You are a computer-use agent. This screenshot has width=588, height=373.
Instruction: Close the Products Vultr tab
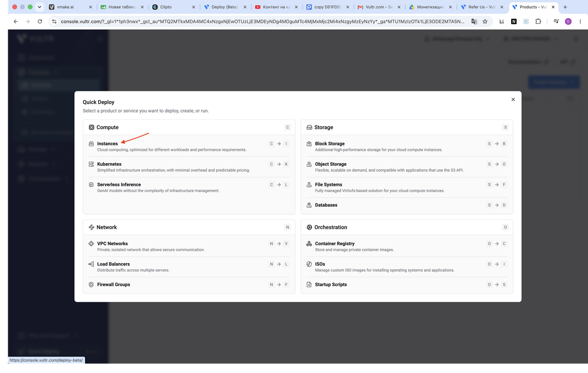click(x=553, y=7)
